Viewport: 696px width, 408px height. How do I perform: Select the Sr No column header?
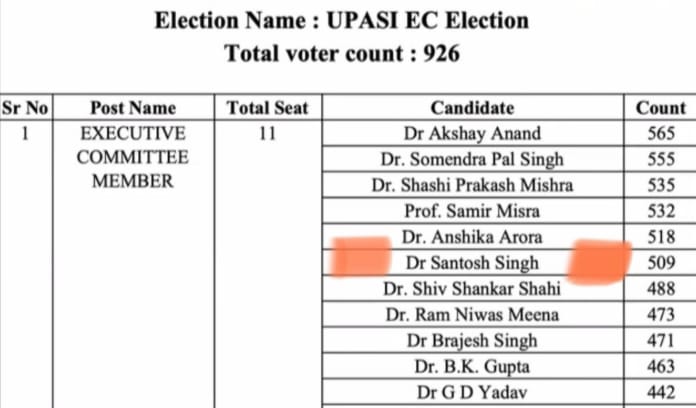[26, 108]
